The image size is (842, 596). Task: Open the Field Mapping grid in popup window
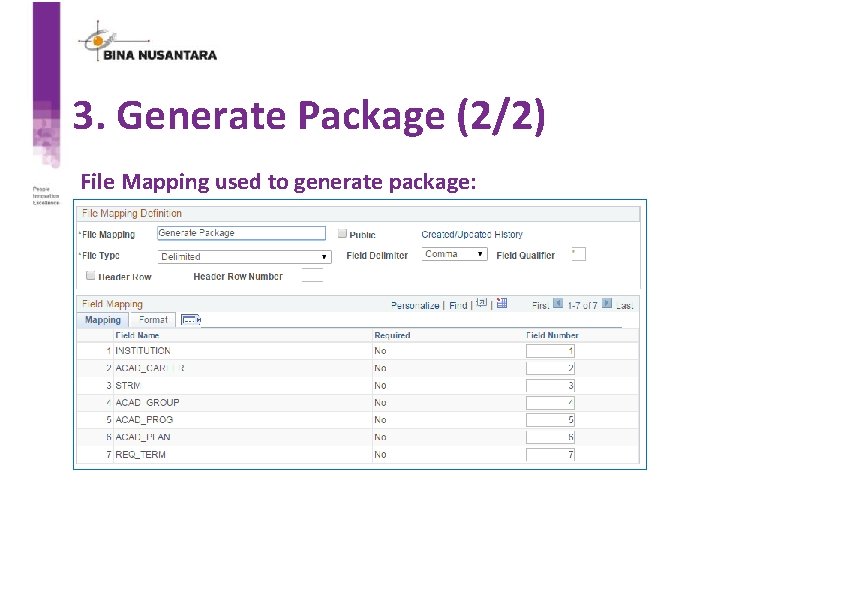pyautogui.click(x=481, y=302)
